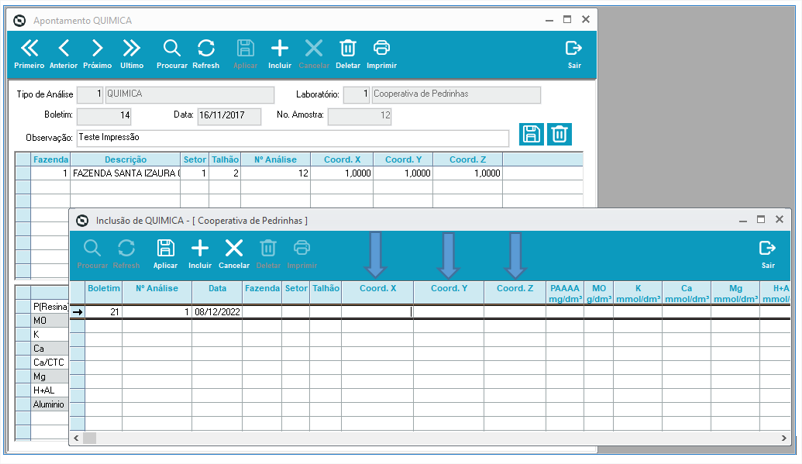Click Incluir plus in Apontamento QUIMICA toolbar
This screenshot has height=464, width=802.
pos(280,54)
